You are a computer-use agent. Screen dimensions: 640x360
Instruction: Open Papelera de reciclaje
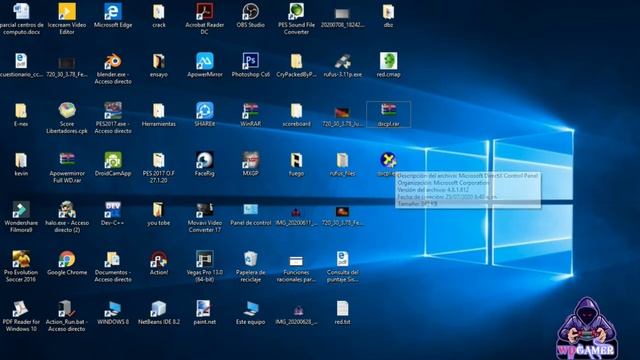[x=251, y=267]
